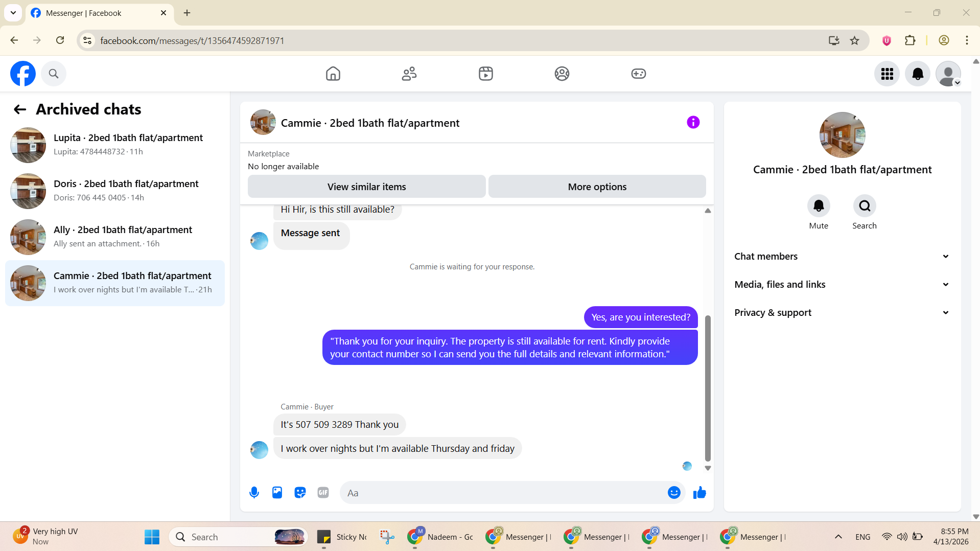Click the chat scrollbar thumb
This screenshot has height=551, width=980.
708,388
